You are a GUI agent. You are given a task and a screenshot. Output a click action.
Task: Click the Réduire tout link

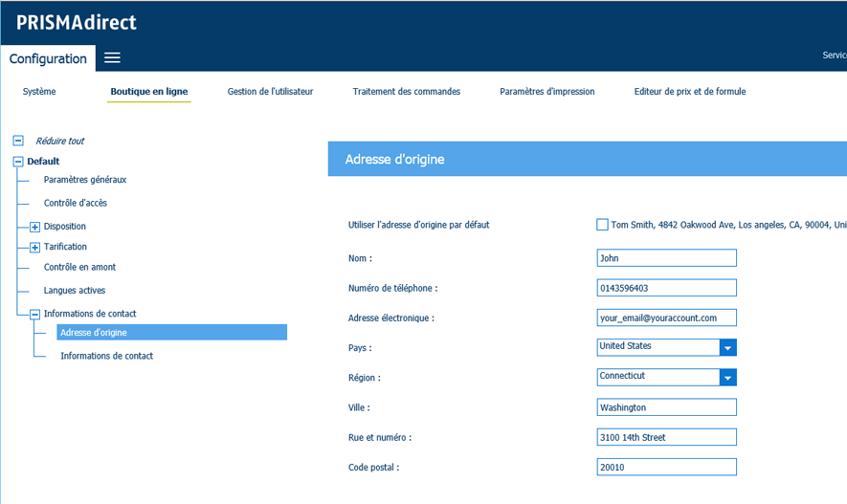(x=60, y=141)
